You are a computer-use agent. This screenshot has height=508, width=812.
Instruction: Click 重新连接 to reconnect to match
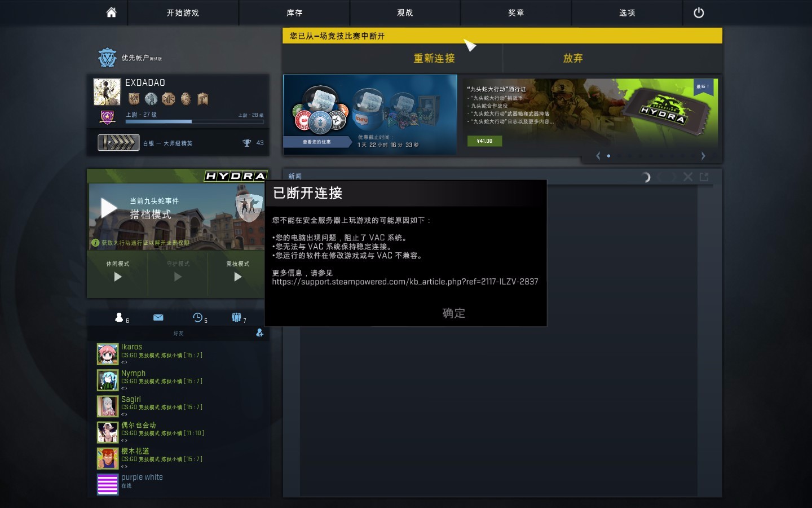click(434, 58)
